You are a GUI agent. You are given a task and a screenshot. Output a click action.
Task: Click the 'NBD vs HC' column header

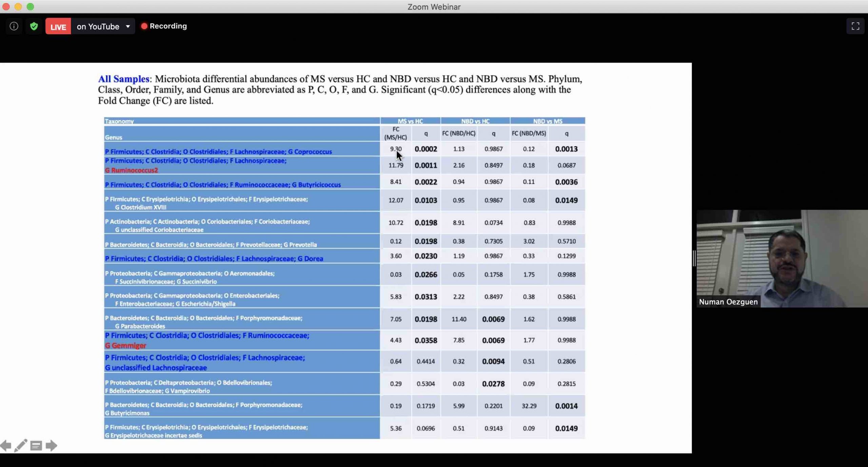pos(475,121)
